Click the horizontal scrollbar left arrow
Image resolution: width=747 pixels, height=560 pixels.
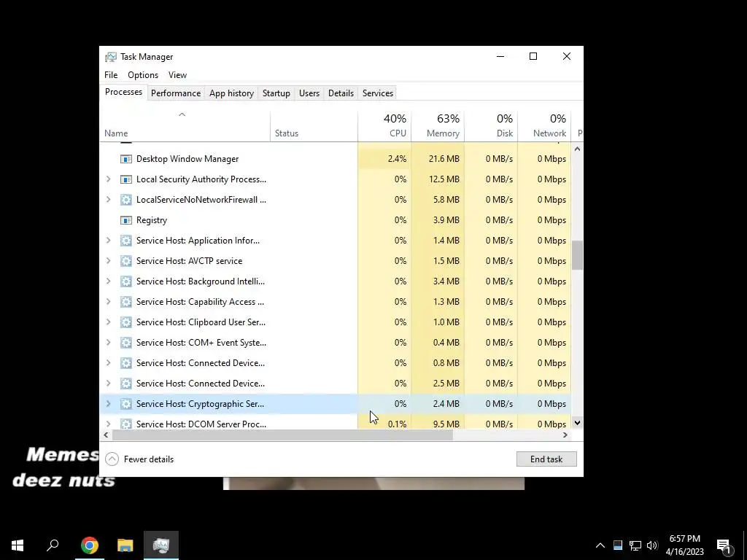[106, 435]
